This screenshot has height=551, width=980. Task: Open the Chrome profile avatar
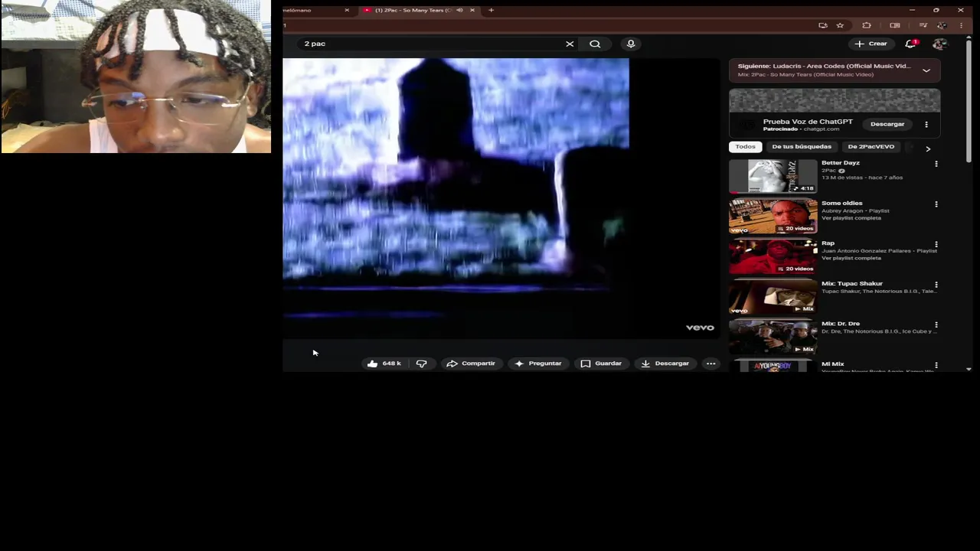point(942,25)
